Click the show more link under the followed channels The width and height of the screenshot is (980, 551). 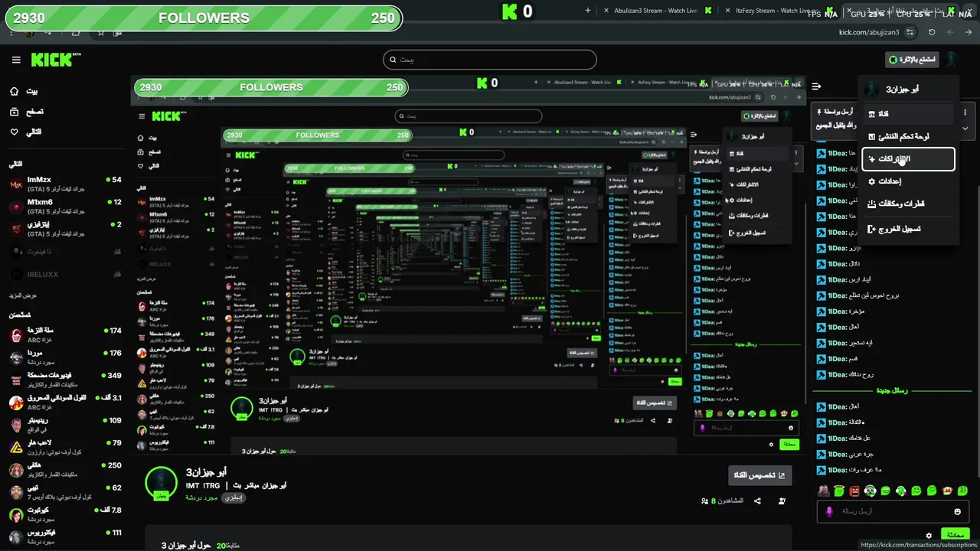23,295
